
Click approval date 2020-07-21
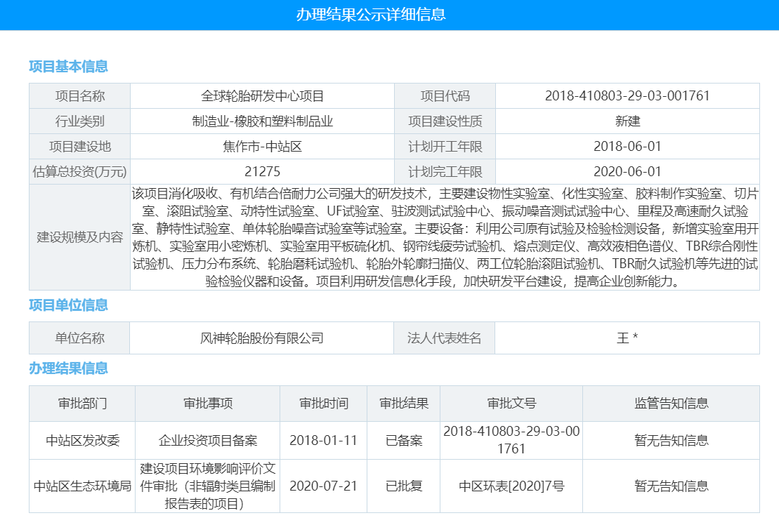pos(323,486)
